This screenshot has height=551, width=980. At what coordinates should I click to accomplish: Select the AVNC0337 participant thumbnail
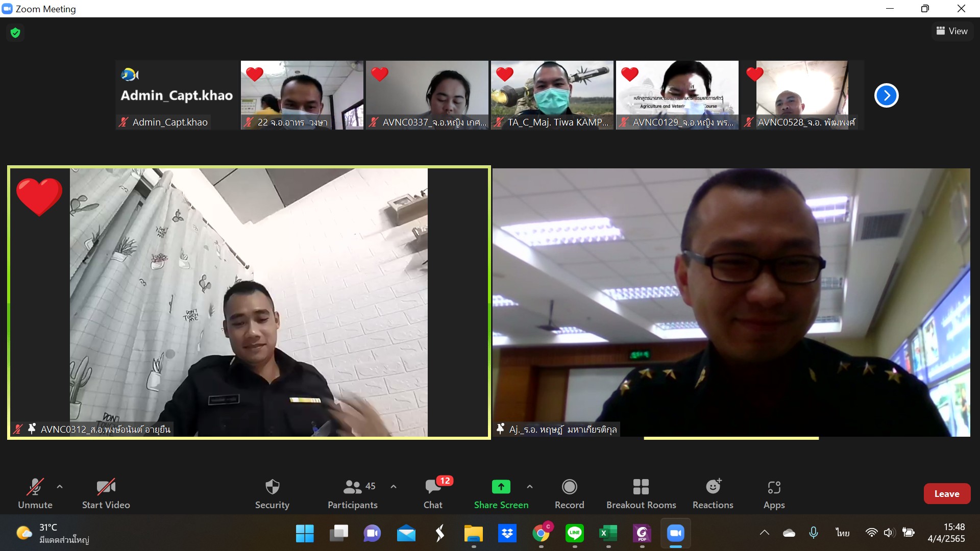[427, 95]
